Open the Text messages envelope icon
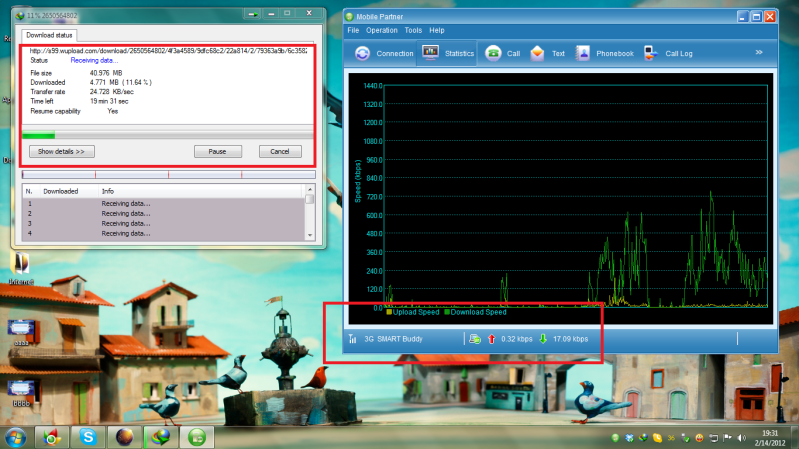Screen dimensions: 799x449 (x=549, y=53)
